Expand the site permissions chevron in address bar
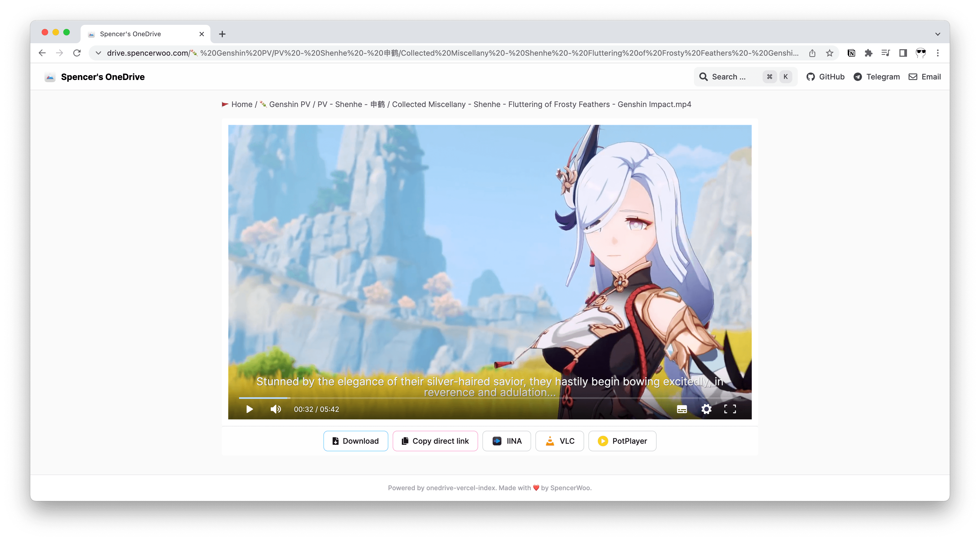Viewport: 980px width, 541px height. coord(98,53)
